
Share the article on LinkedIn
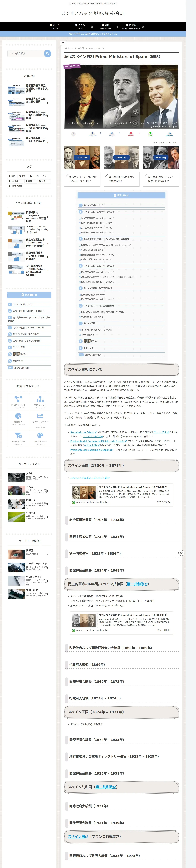tap(170, 134)
